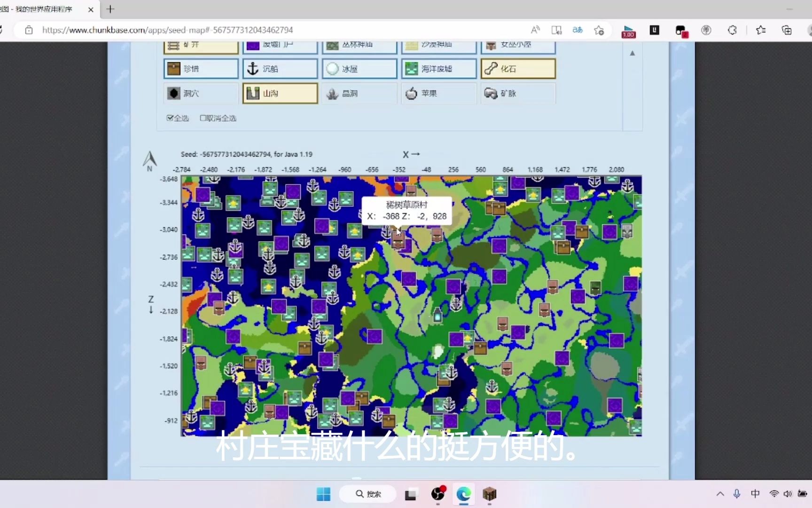The image size is (812, 508).
Task: Click the anchor icon on 沉船 button
Action: 253,69
